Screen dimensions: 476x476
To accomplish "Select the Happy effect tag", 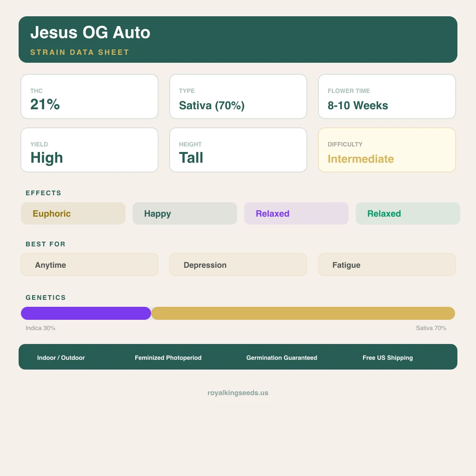I will click(185, 213).
